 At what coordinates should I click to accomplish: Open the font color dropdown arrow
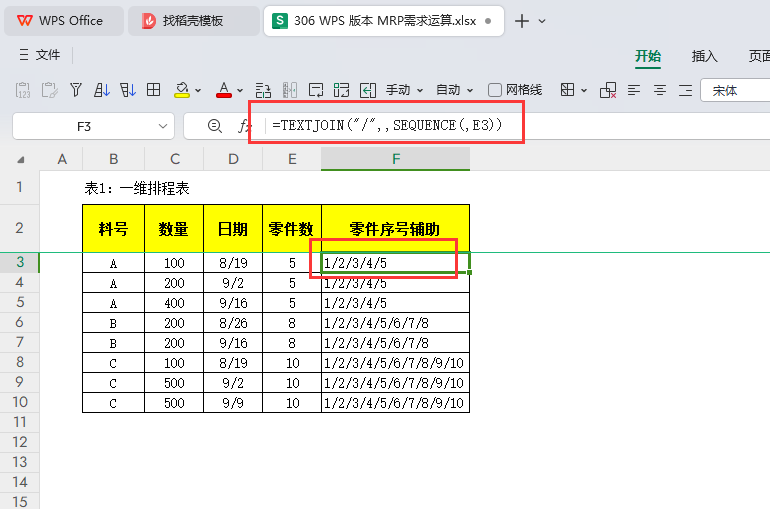click(240, 91)
